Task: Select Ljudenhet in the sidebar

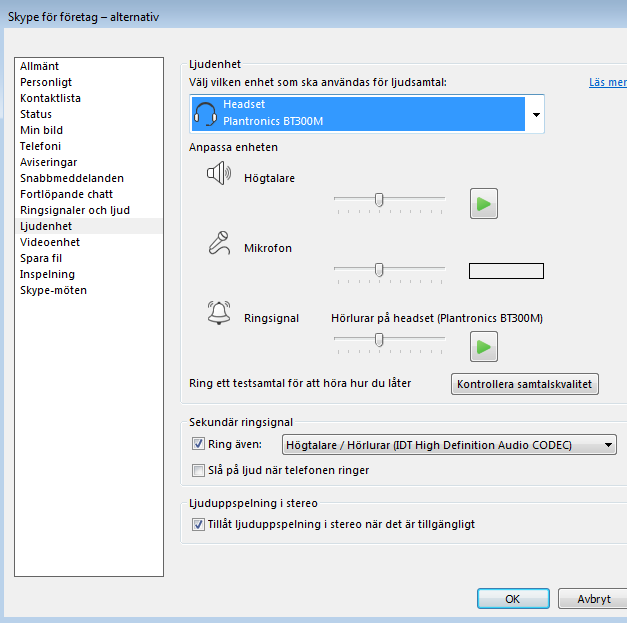Action: [88, 226]
